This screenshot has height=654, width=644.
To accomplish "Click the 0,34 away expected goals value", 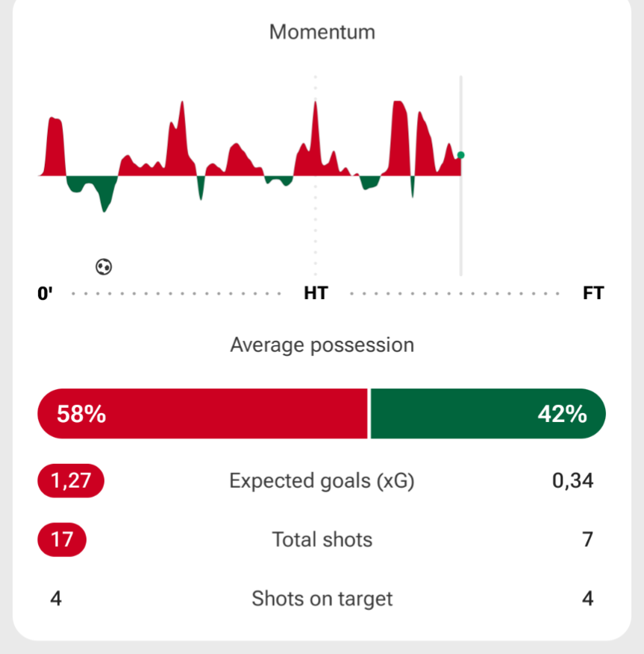I will pos(572,481).
